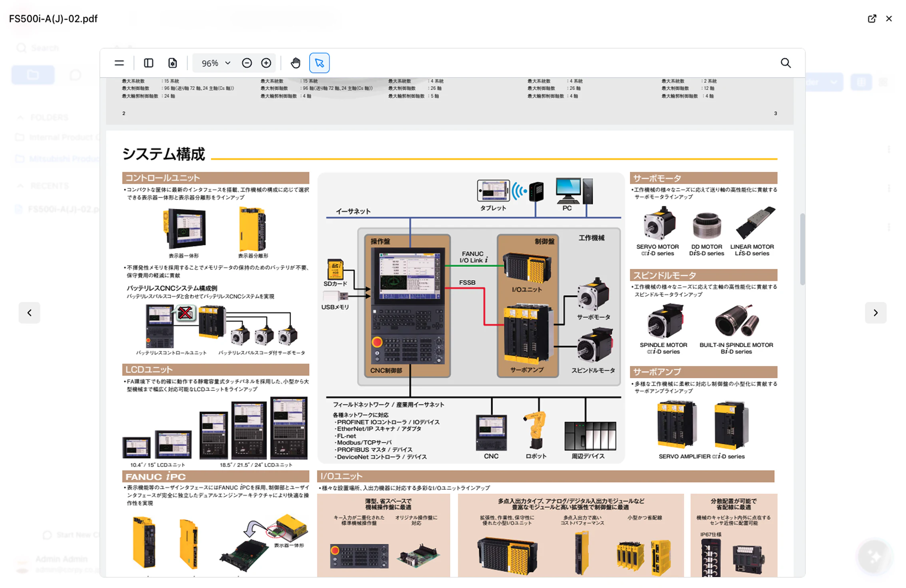Click the FSSB label in diagram
Screen dimensions: 906x588
coord(467,282)
